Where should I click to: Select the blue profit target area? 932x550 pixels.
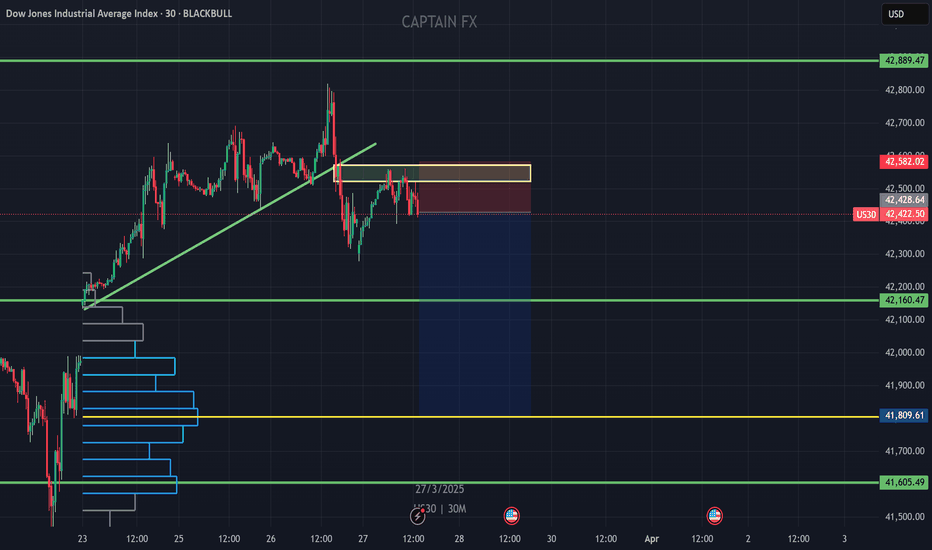(475, 314)
